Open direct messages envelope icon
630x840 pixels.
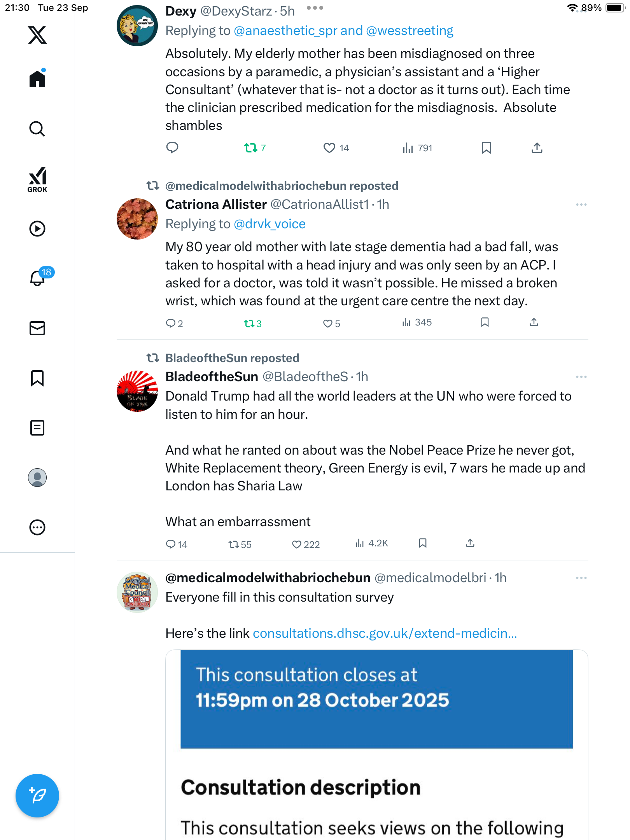[37, 328]
